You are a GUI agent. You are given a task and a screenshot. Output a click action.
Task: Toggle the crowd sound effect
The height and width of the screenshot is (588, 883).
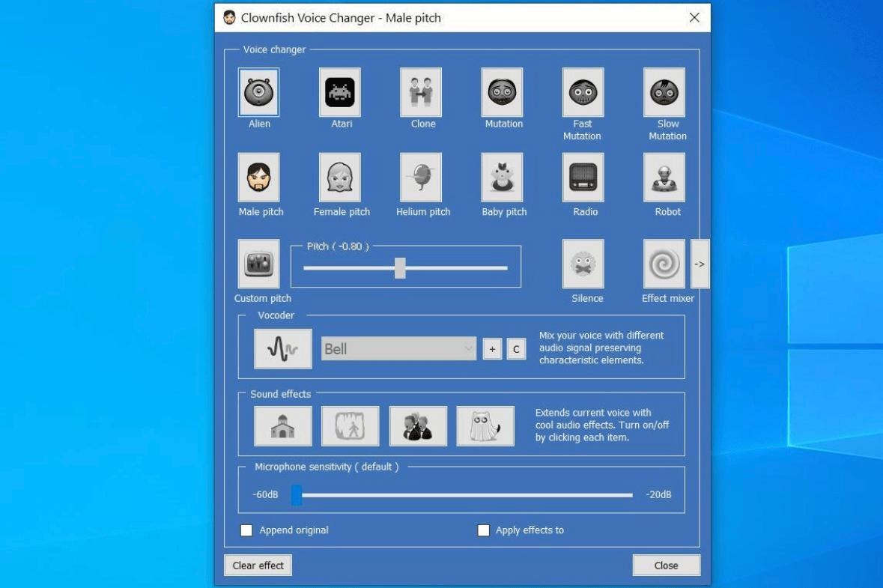[x=418, y=425]
